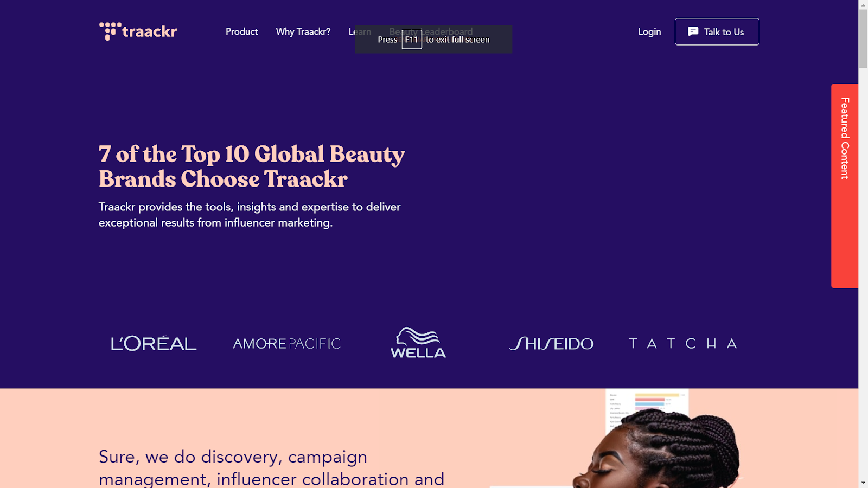Click the text 'Sure, we do discovery, campaign'
The height and width of the screenshot is (488, 868).
233,457
